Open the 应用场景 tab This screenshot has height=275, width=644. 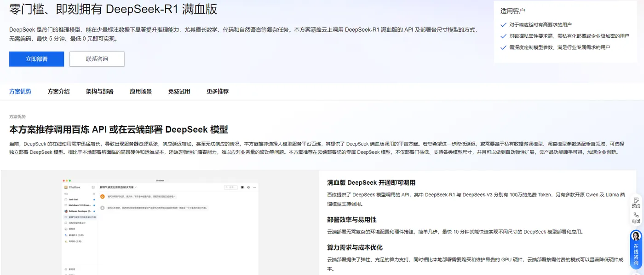tap(141, 91)
